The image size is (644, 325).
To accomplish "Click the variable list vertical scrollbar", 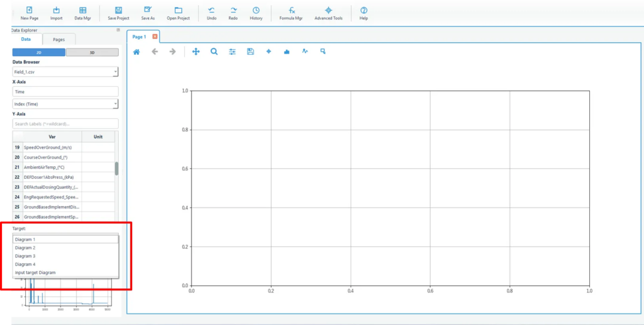I will pos(116,168).
